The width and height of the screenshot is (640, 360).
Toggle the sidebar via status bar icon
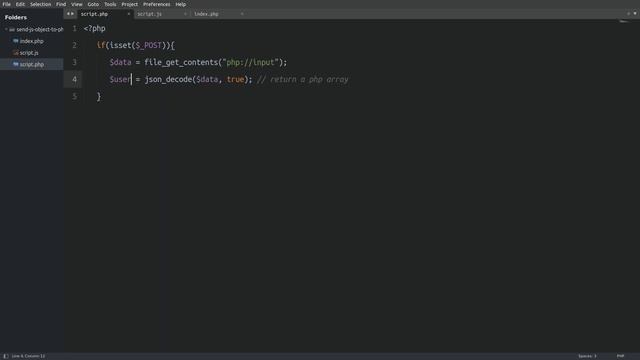click(x=6, y=356)
